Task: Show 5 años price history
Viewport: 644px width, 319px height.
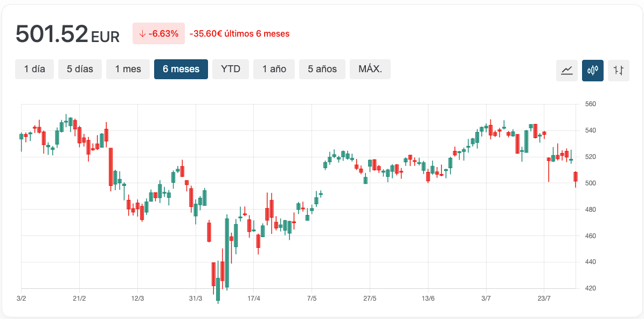Action: [x=322, y=69]
